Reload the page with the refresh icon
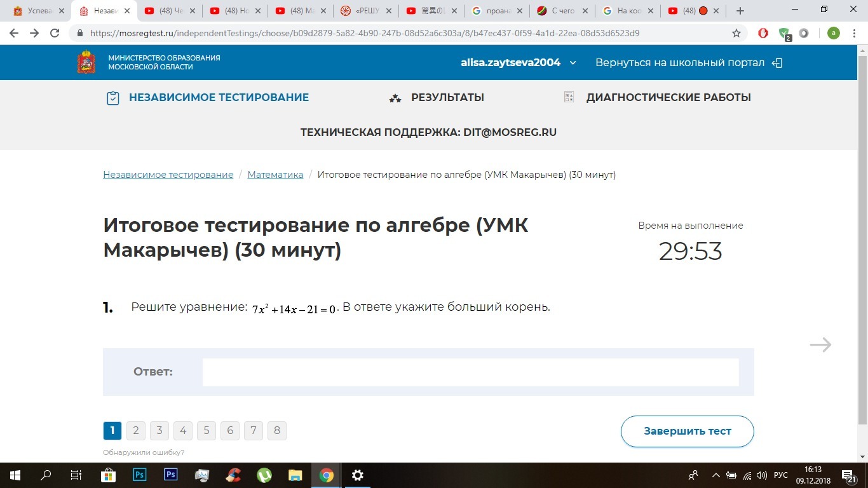The width and height of the screenshot is (868, 488). pyautogui.click(x=55, y=33)
